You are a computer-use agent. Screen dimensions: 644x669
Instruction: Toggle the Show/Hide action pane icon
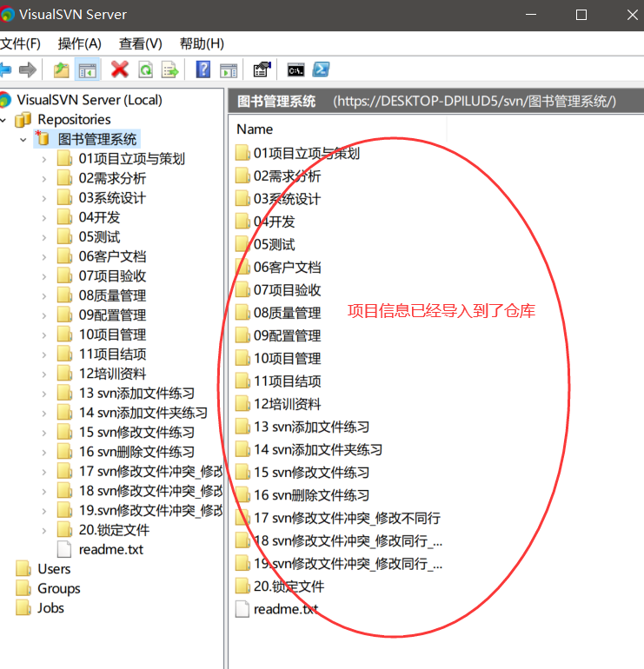click(x=229, y=70)
